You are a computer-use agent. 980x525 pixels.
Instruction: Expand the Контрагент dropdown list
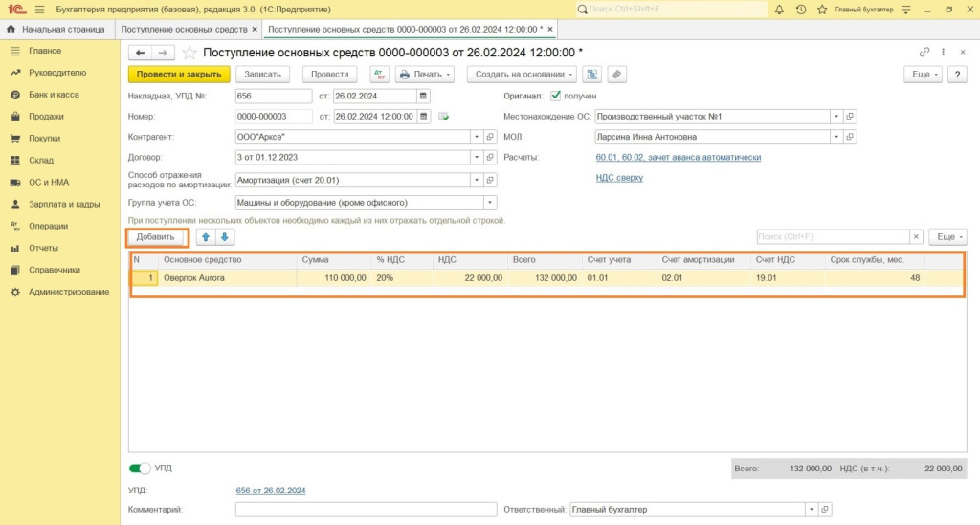tap(476, 137)
